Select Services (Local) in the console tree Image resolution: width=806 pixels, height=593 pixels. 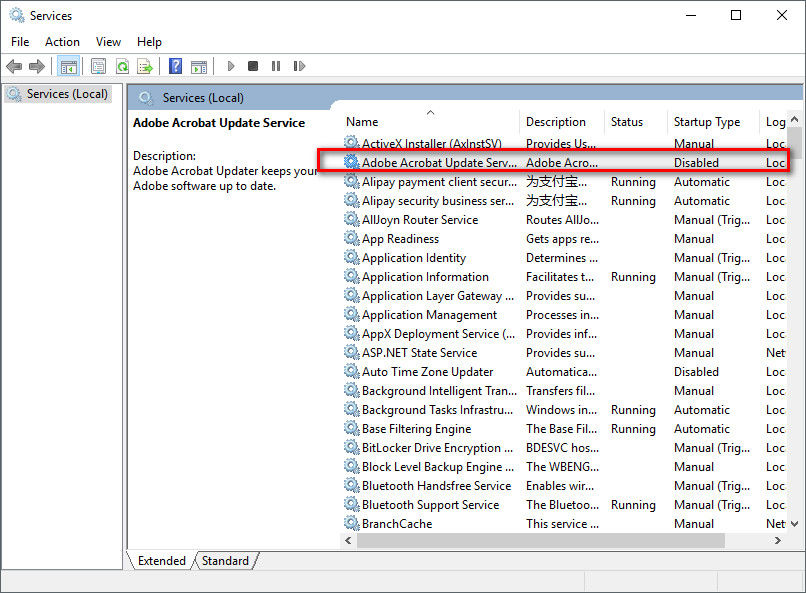(x=67, y=94)
